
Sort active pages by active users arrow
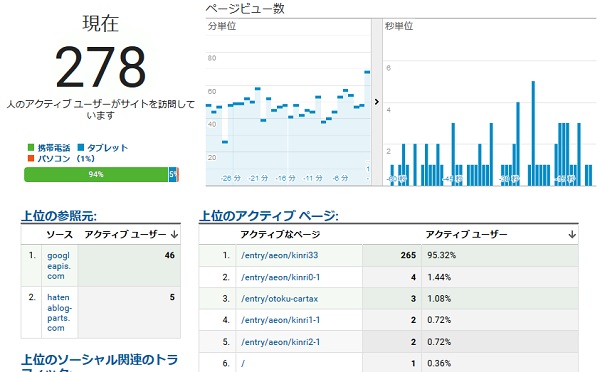coord(572,234)
